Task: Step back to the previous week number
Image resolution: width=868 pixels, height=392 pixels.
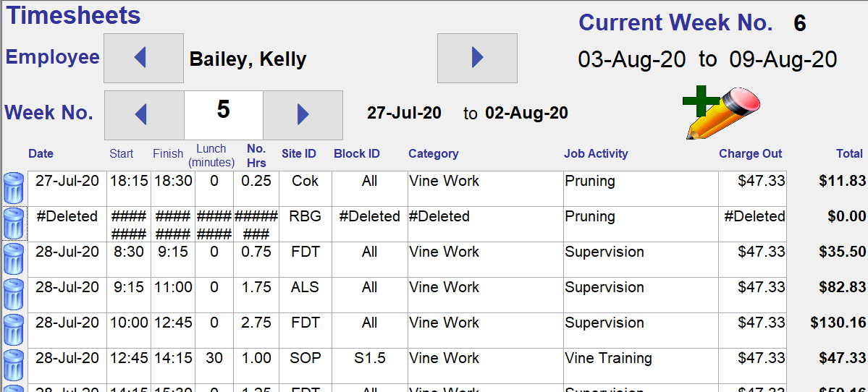Action: (x=145, y=115)
